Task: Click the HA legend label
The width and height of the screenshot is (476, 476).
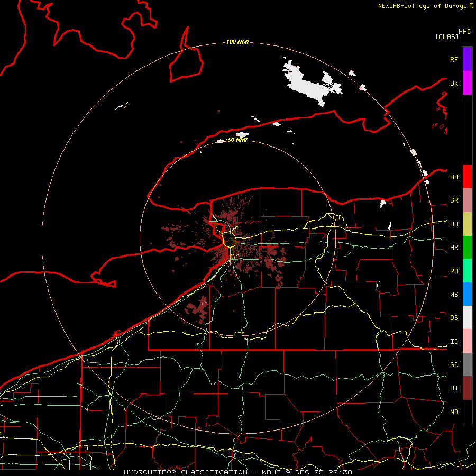Action: point(454,177)
